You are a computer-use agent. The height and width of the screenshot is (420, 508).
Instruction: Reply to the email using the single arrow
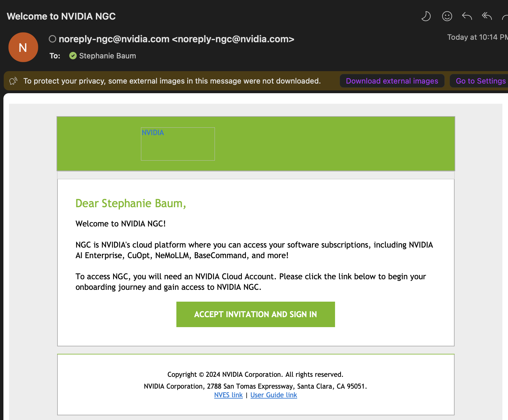click(x=467, y=16)
